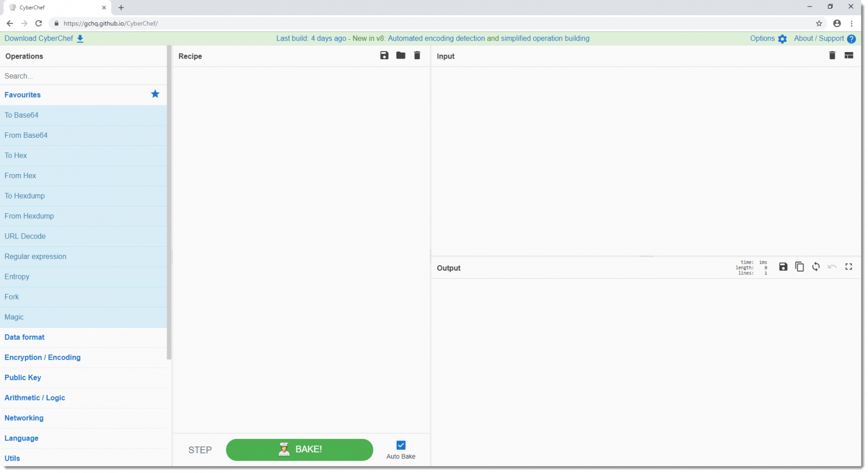
Task: Undo icon in Output header
Action: click(832, 267)
